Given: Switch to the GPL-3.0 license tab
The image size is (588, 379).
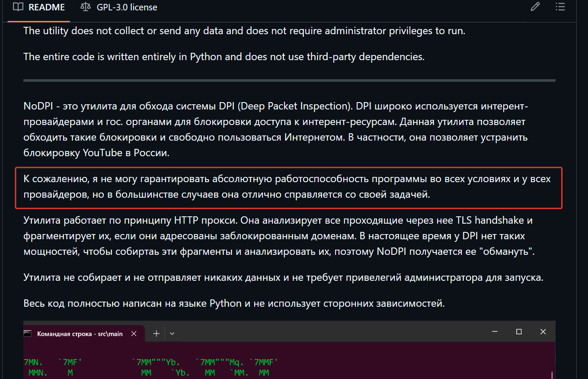Looking at the screenshot, I should [x=118, y=7].
